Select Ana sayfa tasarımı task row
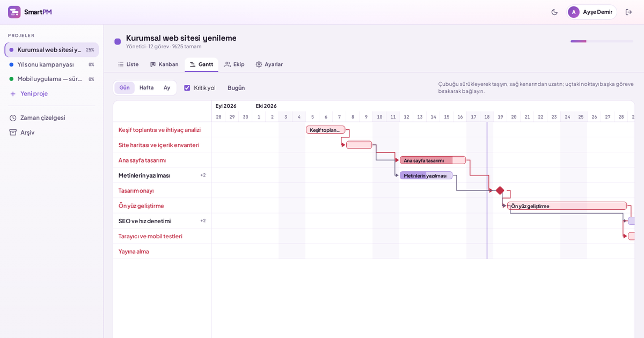Screen dimensions: 644x338 pyautogui.click(x=162, y=160)
